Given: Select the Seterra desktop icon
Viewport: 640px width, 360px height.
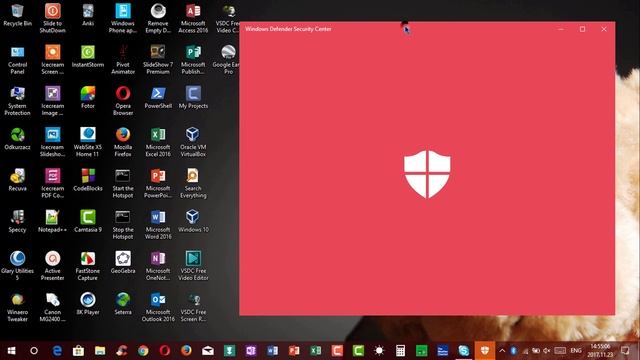Looking at the screenshot, I should coord(123,304).
